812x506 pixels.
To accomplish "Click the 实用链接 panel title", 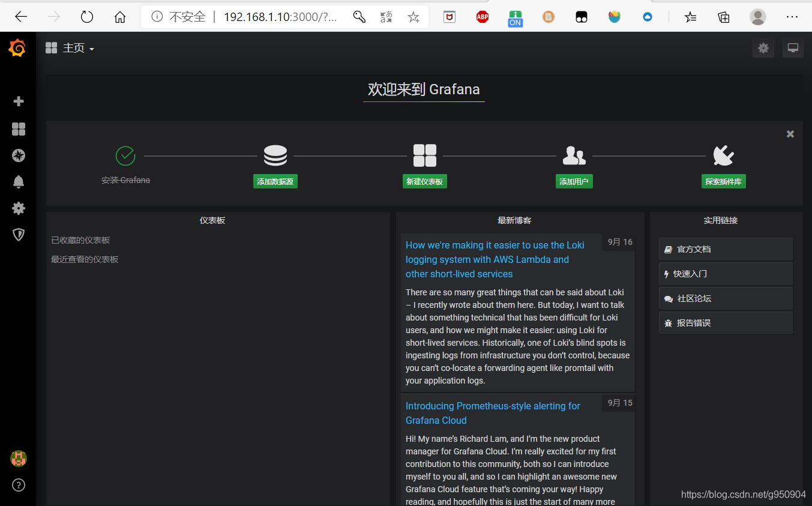I will pyautogui.click(x=721, y=220).
